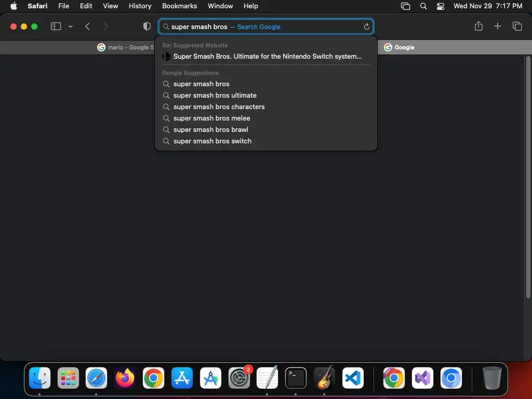Open Terminal from the Dock
532x399 pixels.
point(296,378)
